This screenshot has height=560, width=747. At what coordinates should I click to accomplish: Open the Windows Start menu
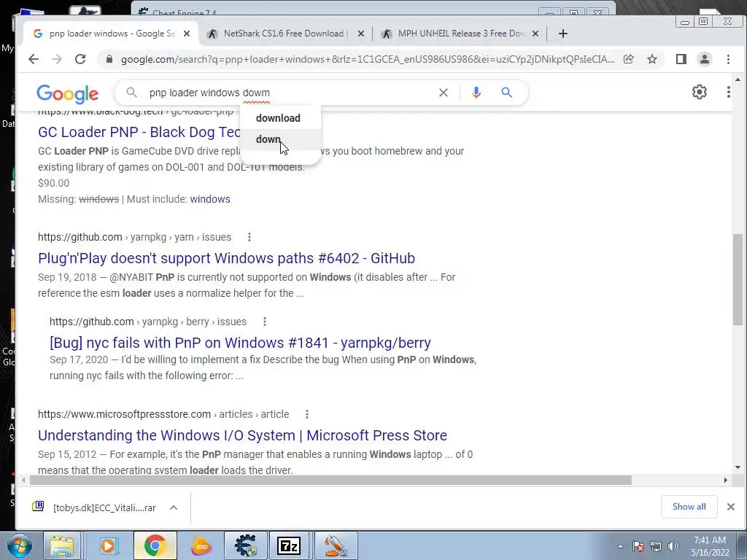point(20,545)
